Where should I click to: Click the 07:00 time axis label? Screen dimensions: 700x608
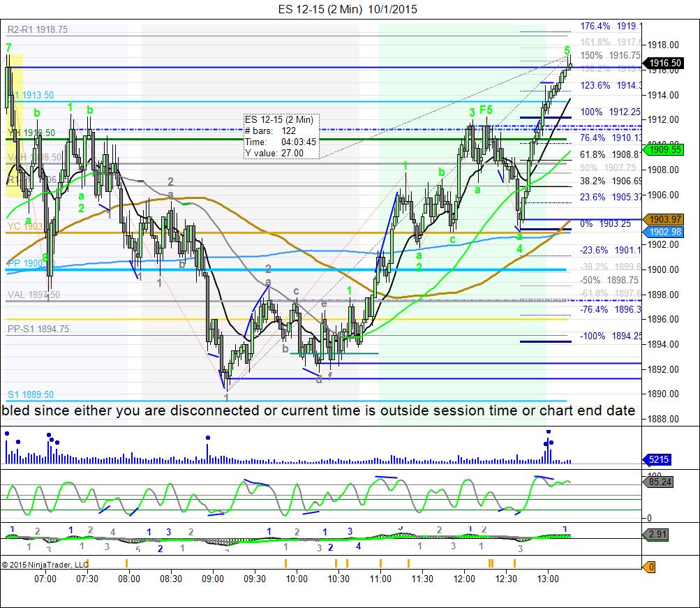pos(45,579)
